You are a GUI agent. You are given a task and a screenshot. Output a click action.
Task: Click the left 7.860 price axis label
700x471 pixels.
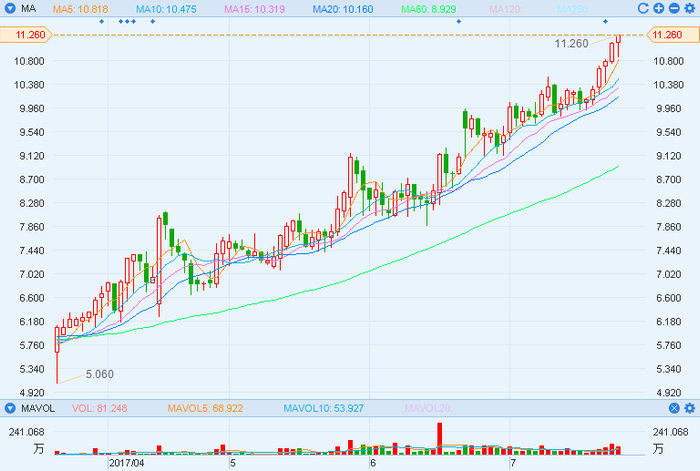coord(31,227)
